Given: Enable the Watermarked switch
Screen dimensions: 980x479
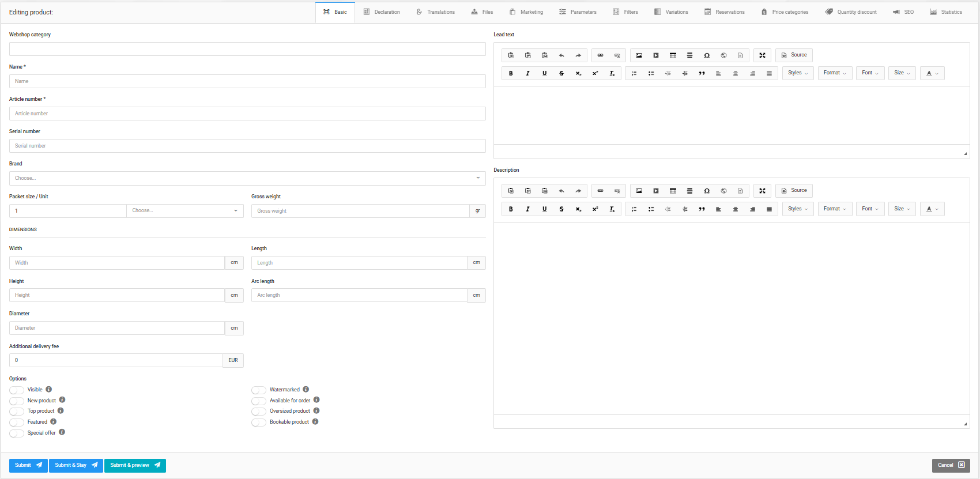Looking at the screenshot, I should coord(259,390).
